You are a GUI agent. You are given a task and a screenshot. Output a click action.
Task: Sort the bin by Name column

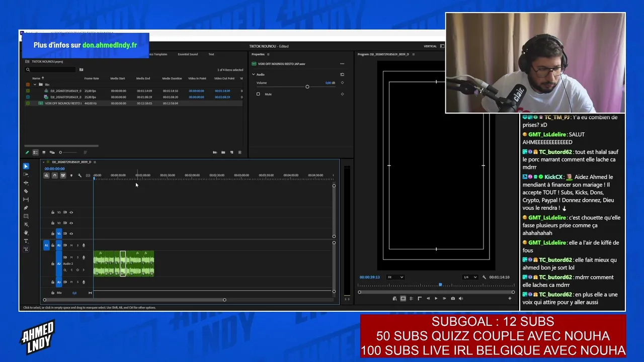pos(36,78)
